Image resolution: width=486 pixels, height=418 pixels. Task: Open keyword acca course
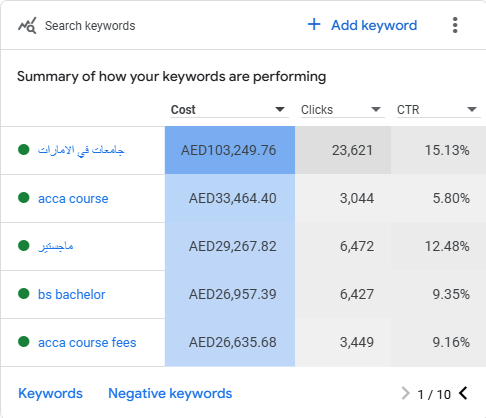[73, 198]
